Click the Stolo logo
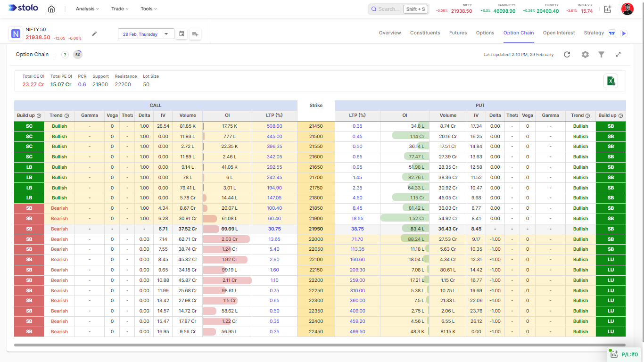The height and width of the screenshot is (362, 644). pos(23,8)
